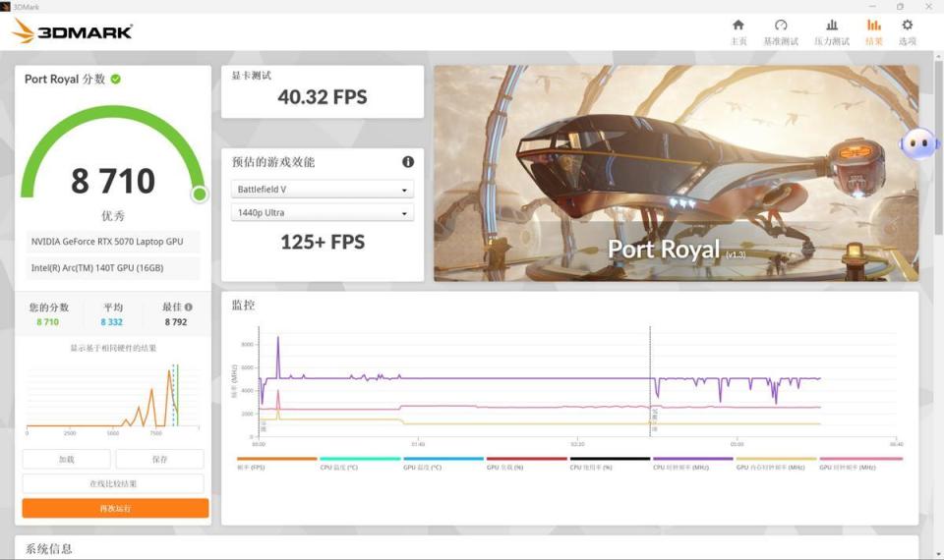Click the best score 8 792
The height and width of the screenshot is (560, 944).
point(176,322)
